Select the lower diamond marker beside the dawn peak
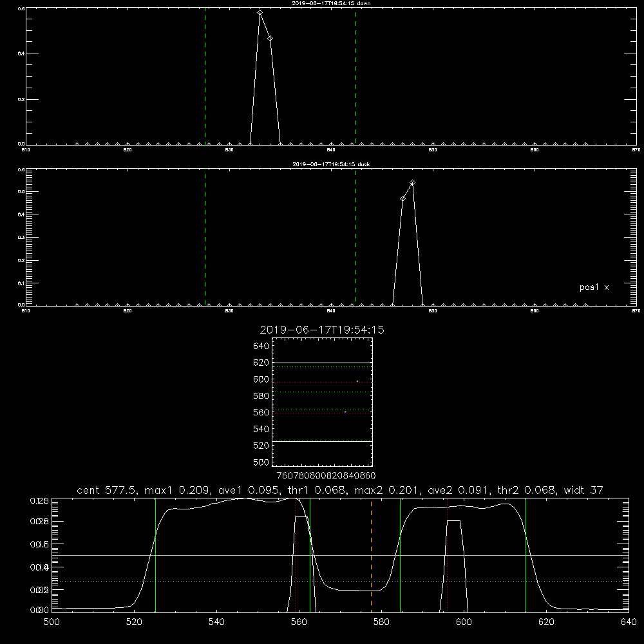 270,38
